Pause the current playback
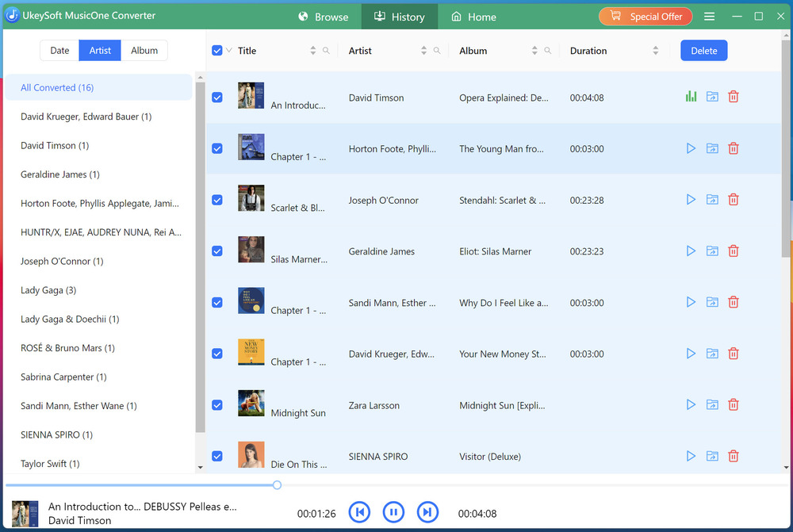 coord(393,512)
